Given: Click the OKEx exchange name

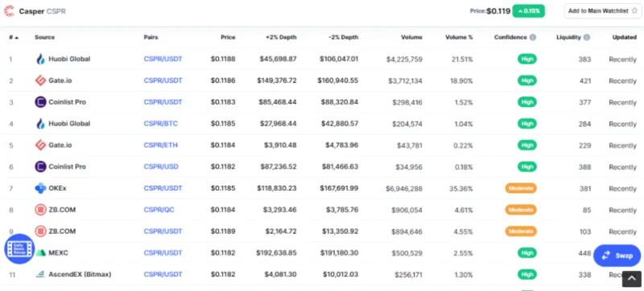Looking at the screenshot, I should coord(57,188).
